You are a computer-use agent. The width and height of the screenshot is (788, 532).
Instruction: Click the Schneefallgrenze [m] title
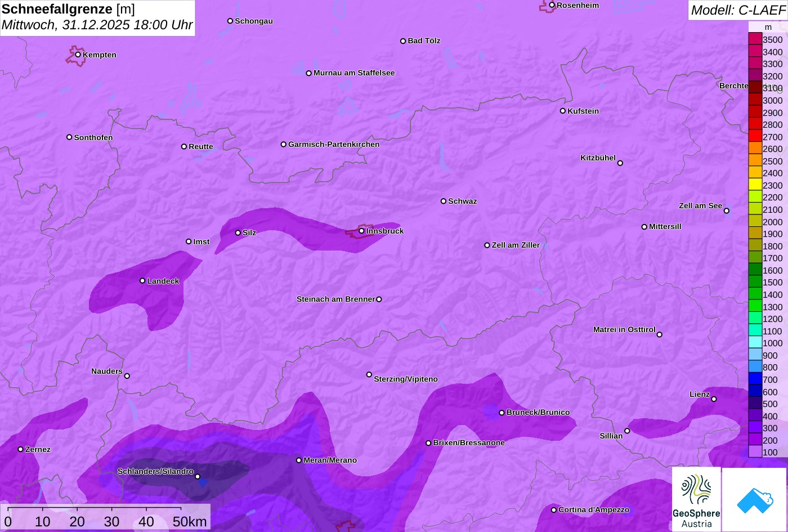[68, 9]
